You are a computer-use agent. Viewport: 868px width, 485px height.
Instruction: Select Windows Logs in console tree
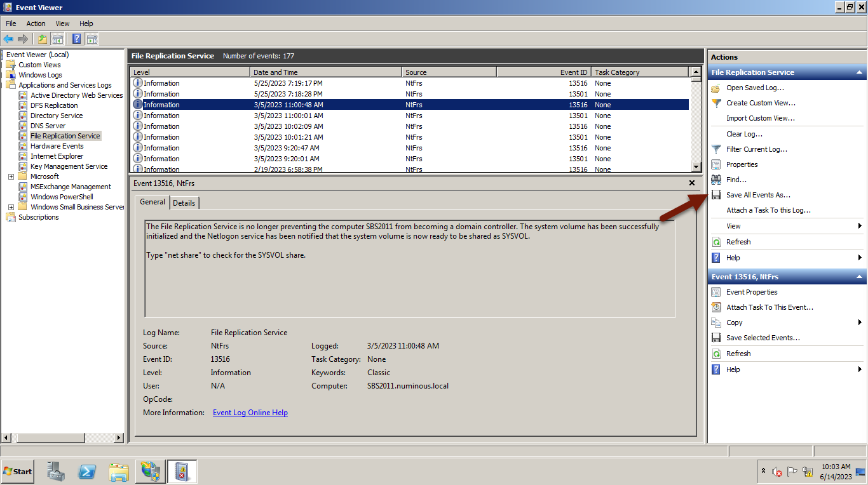(40, 75)
